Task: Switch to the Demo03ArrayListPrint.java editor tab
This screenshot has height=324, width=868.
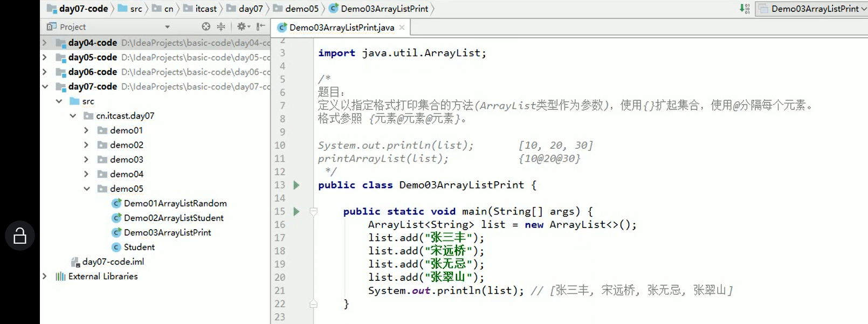Action: 341,27
